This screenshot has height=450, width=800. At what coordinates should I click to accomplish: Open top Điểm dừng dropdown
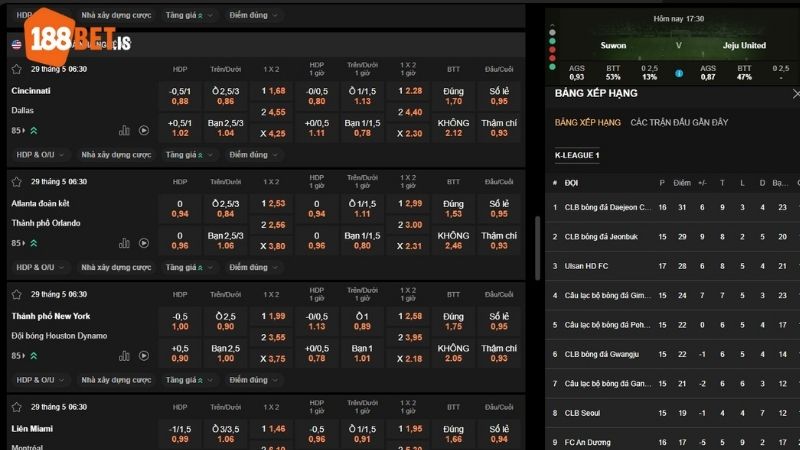pyautogui.click(x=253, y=15)
